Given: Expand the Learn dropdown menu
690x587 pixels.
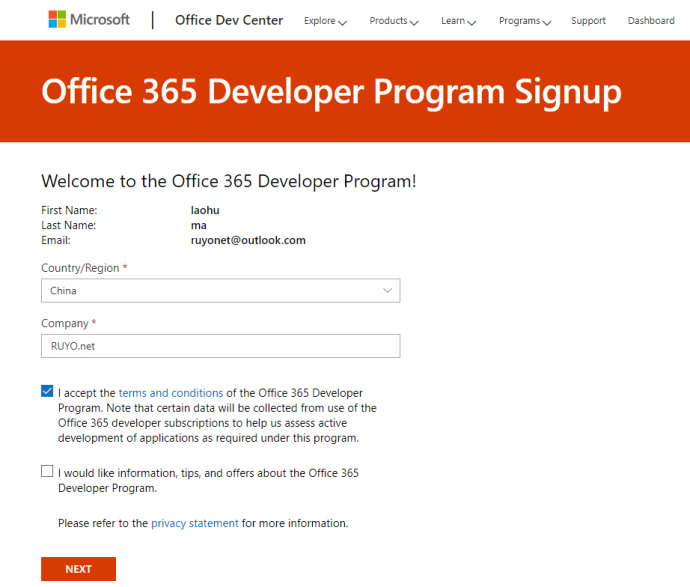Looking at the screenshot, I should [458, 21].
